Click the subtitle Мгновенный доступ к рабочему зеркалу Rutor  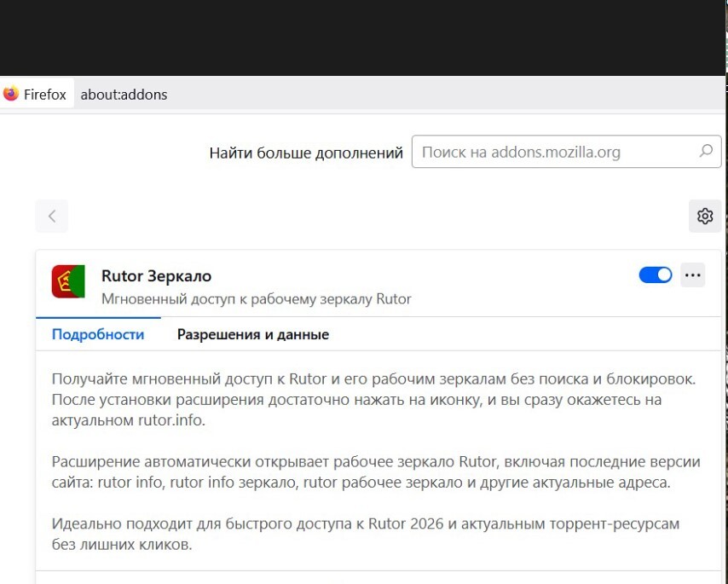257,299
